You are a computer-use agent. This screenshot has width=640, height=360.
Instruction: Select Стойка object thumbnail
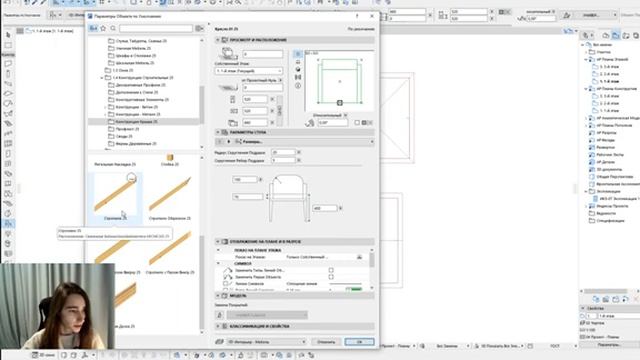(170, 160)
